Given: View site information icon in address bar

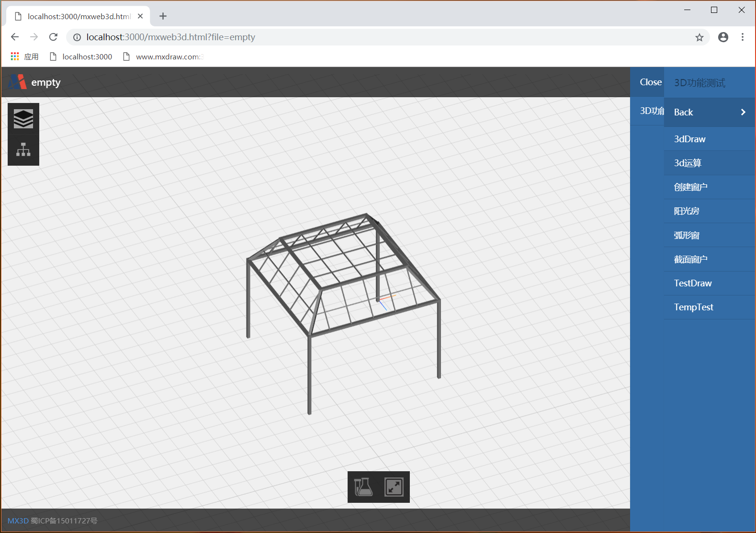Looking at the screenshot, I should (77, 37).
